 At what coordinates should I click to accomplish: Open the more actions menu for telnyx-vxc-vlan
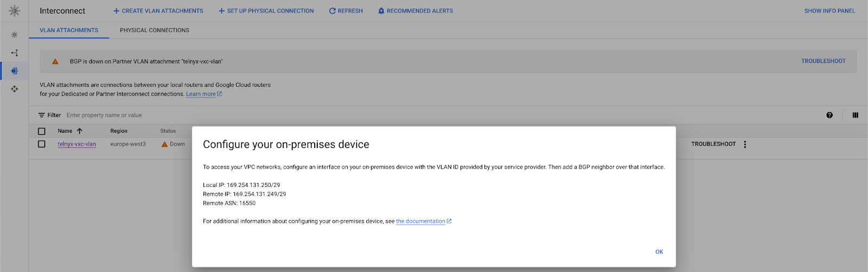pyautogui.click(x=745, y=144)
